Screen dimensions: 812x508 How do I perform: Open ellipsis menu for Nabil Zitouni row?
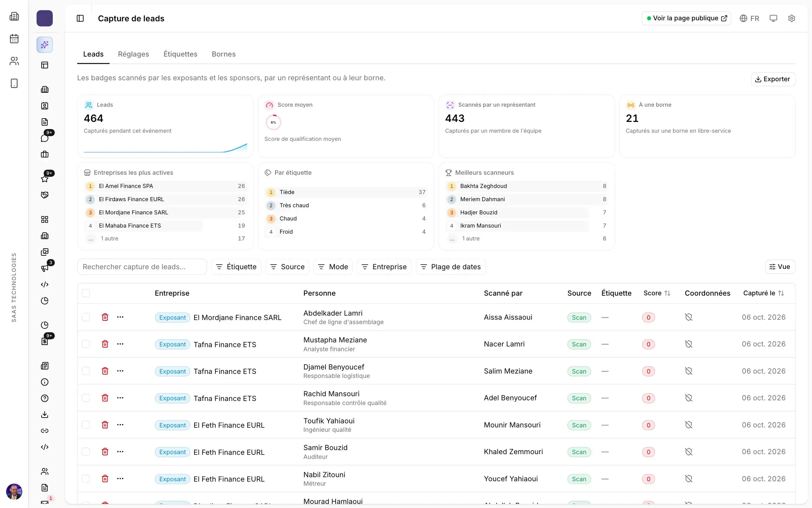click(120, 479)
